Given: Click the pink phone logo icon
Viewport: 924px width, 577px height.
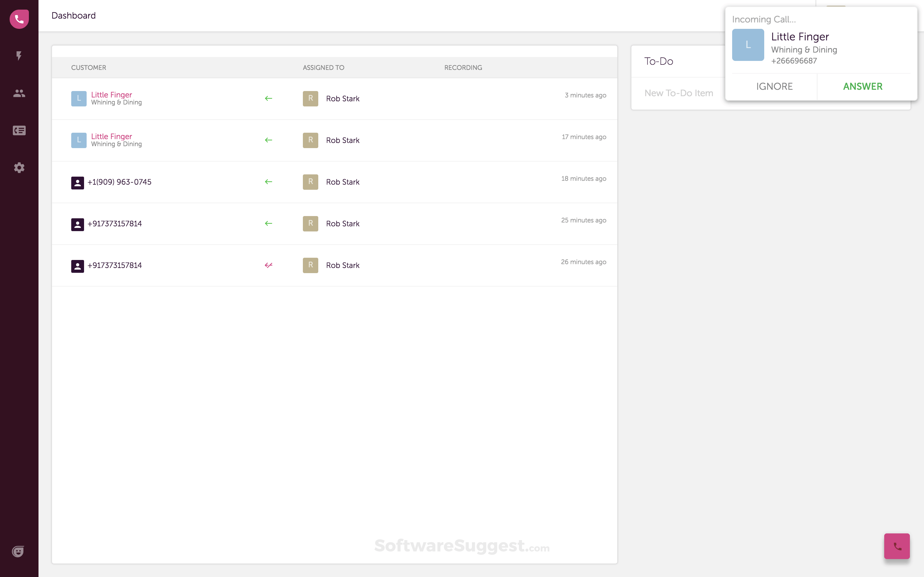Looking at the screenshot, I should pos(19,19).
